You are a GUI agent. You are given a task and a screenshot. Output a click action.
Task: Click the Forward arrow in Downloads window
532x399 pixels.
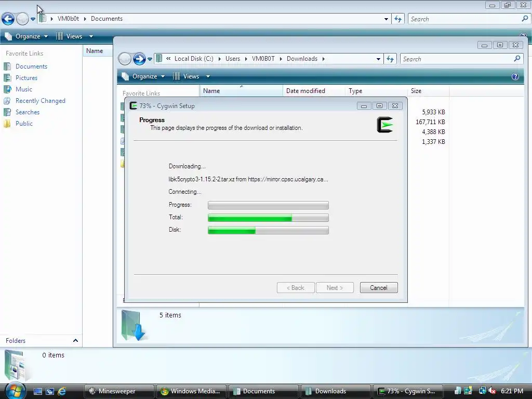[139, 59]
